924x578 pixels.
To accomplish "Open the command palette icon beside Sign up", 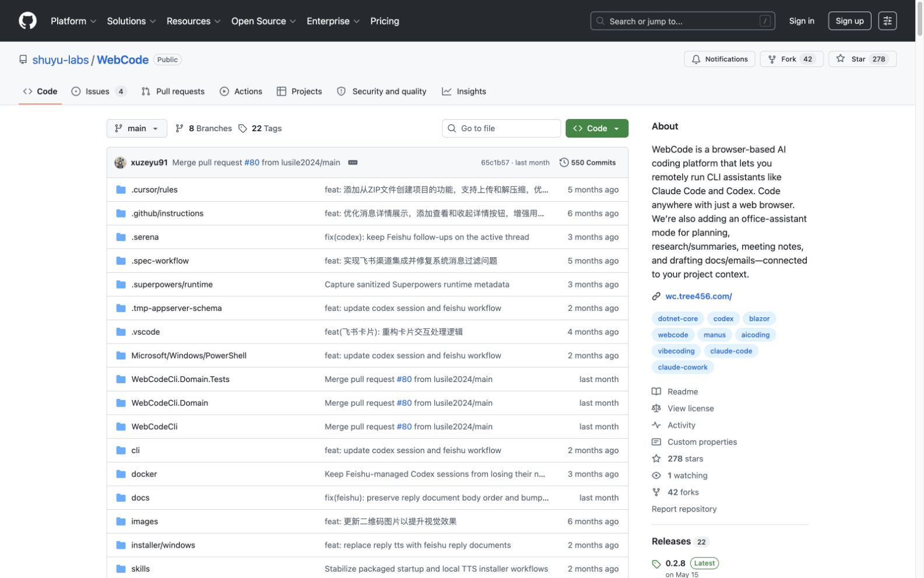I will (x=887, y=21).
